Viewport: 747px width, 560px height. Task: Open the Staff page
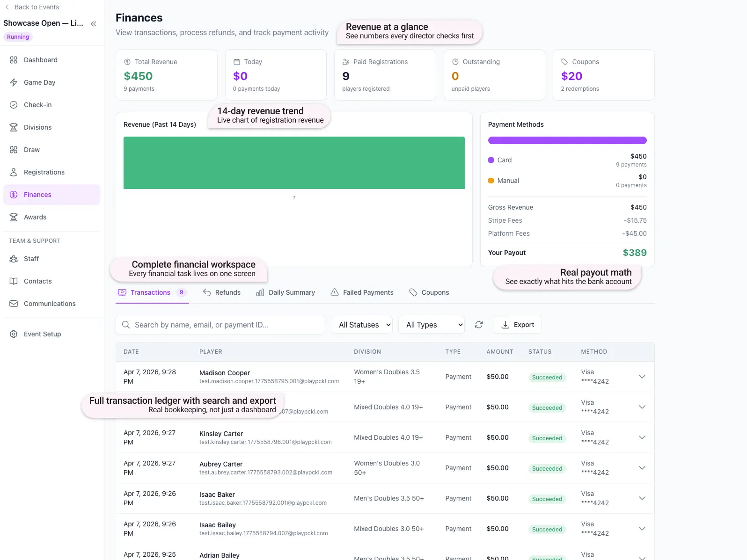(x=31, y=259)
